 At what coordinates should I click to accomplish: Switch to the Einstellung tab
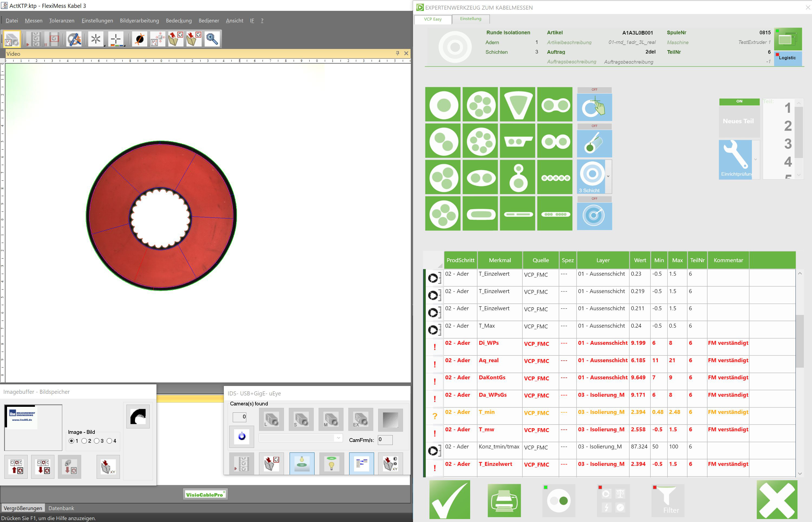(x=470, y=19)
